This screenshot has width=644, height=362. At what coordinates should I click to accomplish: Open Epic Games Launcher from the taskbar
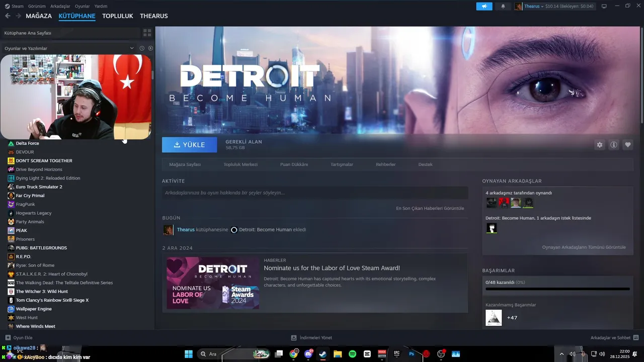pos(396,354)
